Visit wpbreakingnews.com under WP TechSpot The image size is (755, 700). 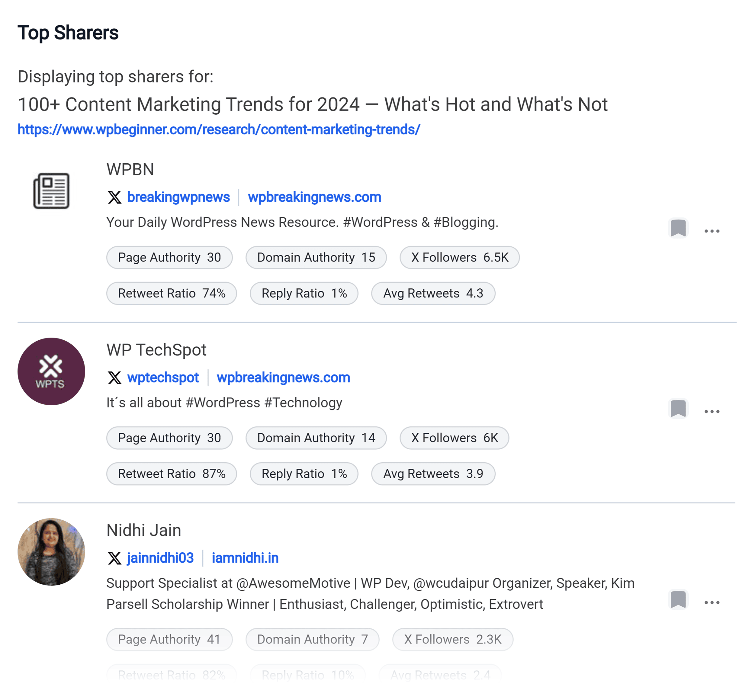pyautogui.click(x=283, y=378)
